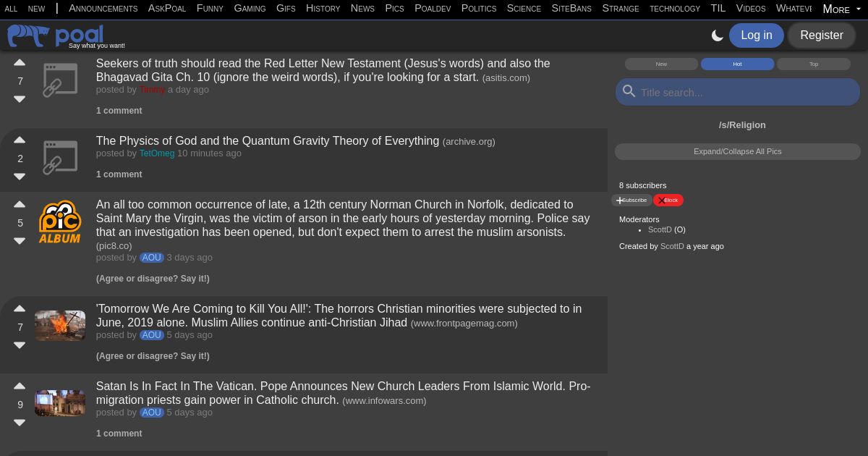Upvote the Satan Is In The Vatican post
868x456 pixels.
coord(20,387)
